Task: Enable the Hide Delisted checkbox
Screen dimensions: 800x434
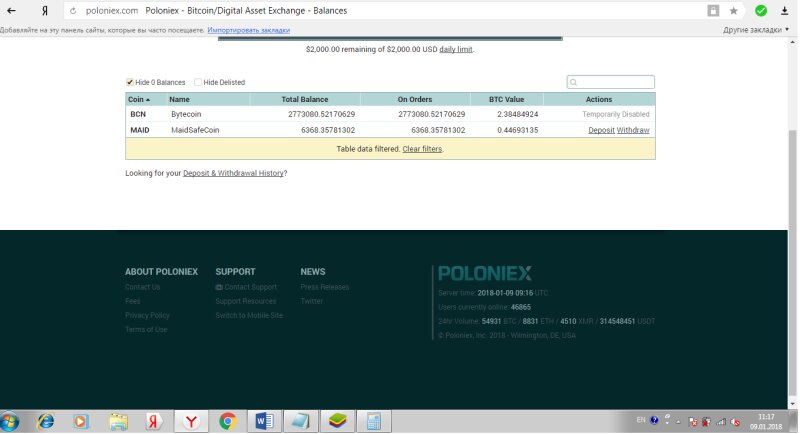Action: (198, 82)
